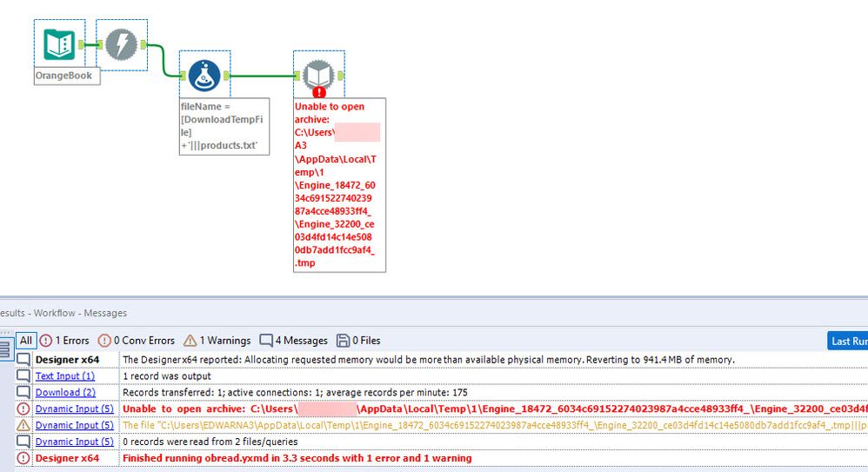The height and width of the screenshot is (472, 868).
Task: Click the message icon of 0 records read row
Action: pyautogui.click(x=23, y=442)
